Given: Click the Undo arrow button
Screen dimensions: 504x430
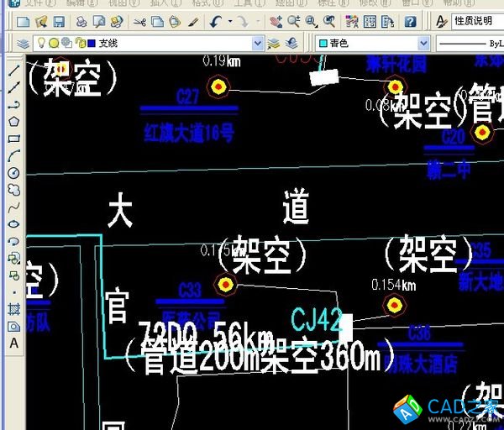Looking at the screenshot, I should (x=217, y=21).
